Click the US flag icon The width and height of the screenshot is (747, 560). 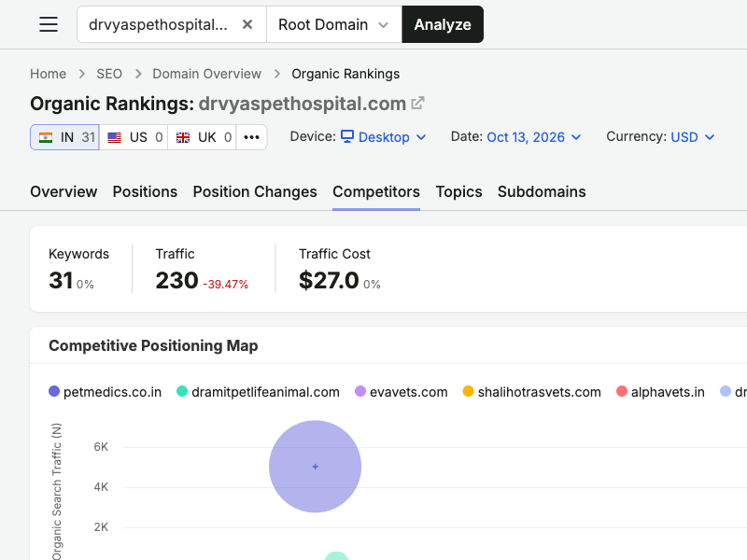point(114,137)
